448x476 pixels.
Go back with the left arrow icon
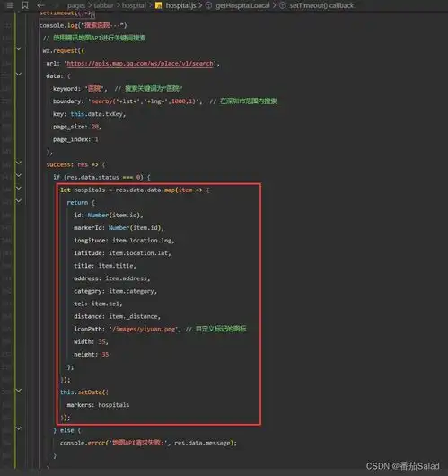tap(40, 5)
